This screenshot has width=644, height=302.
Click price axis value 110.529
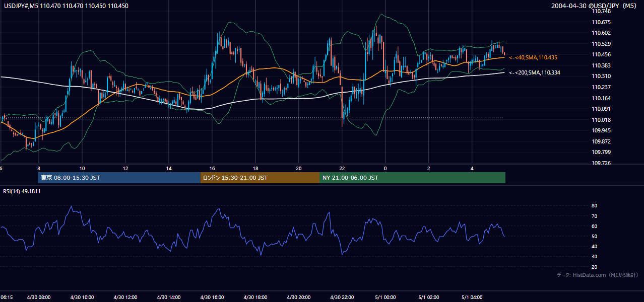(x=601, y=44)
